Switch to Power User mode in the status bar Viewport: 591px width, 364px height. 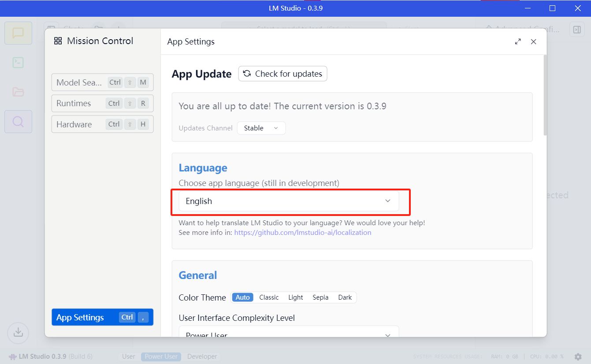coord(161,357)
